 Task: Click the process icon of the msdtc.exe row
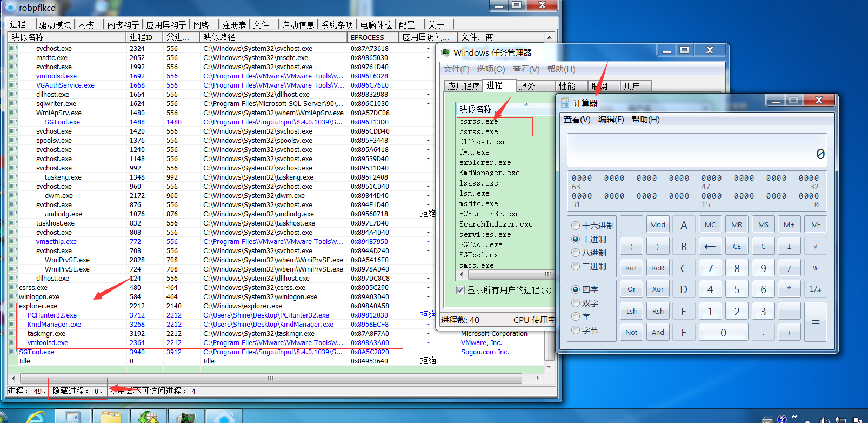click(13, 58)
